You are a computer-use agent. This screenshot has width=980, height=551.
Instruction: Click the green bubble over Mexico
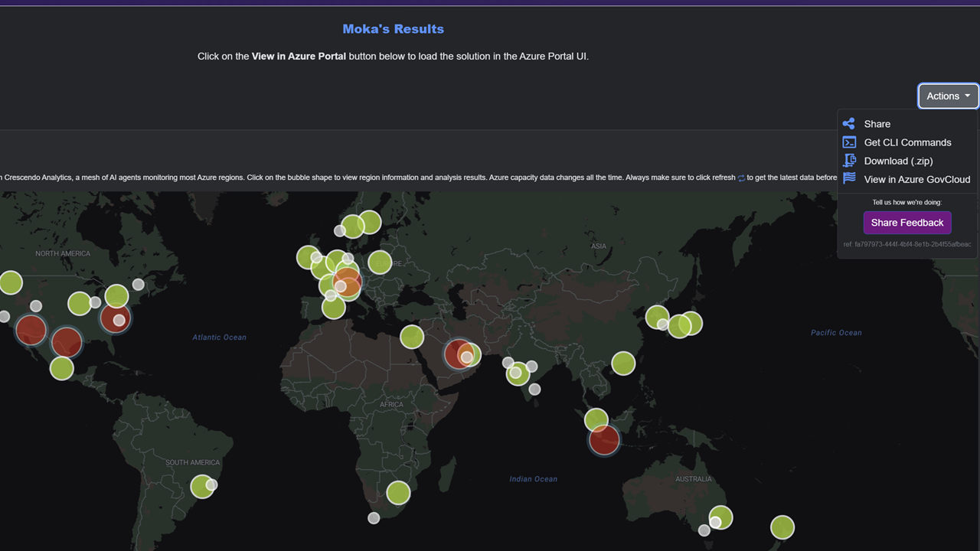click(x=62, y=368)
